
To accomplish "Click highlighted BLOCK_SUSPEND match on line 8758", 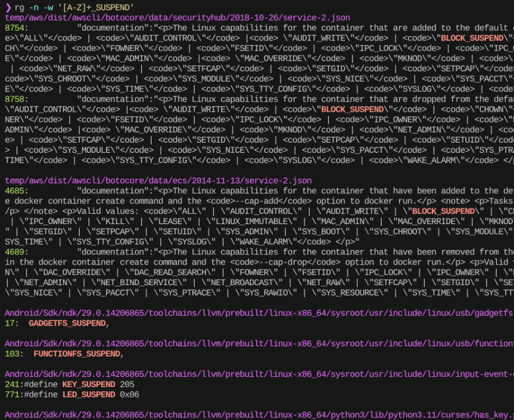I will coord(352,110).
